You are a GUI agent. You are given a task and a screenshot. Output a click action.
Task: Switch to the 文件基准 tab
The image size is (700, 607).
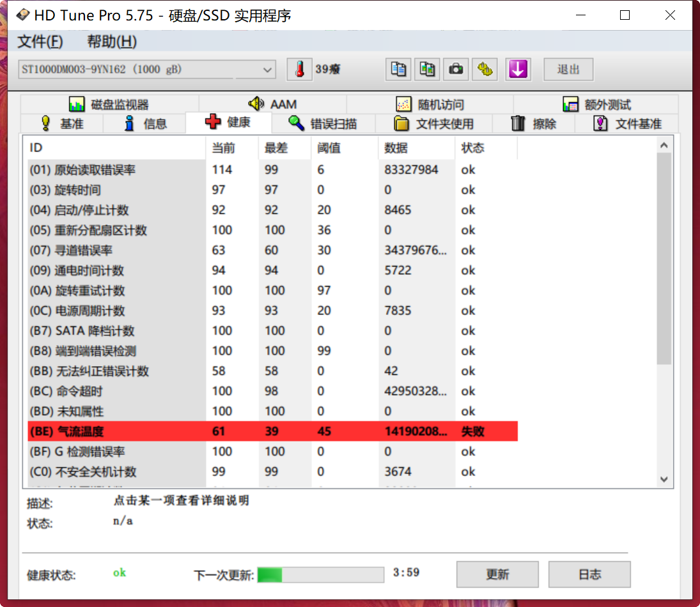coord(627,123)
